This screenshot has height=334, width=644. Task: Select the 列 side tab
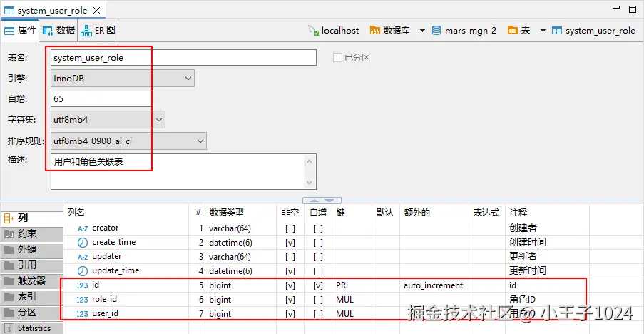pos(31,218)
